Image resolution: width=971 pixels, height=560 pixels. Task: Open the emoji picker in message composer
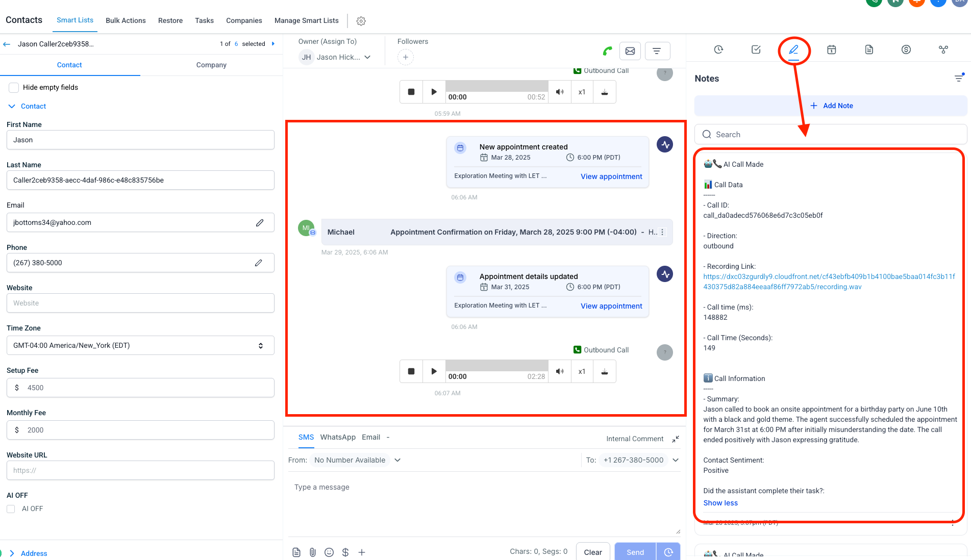point(329,552)
